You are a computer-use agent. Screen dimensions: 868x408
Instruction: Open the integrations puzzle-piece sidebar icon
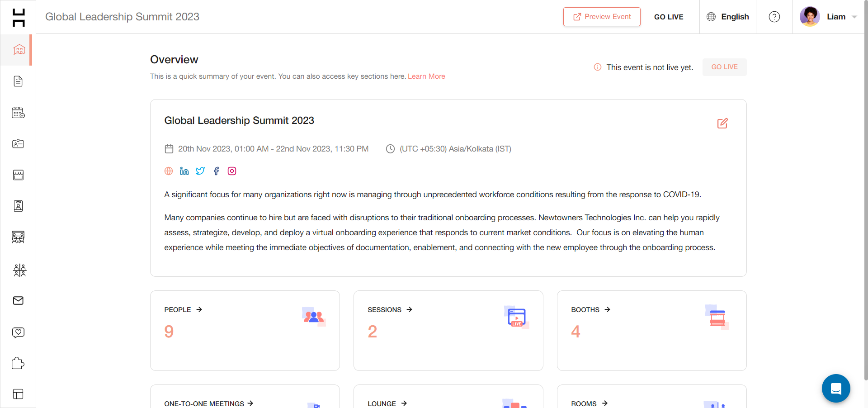18,363
